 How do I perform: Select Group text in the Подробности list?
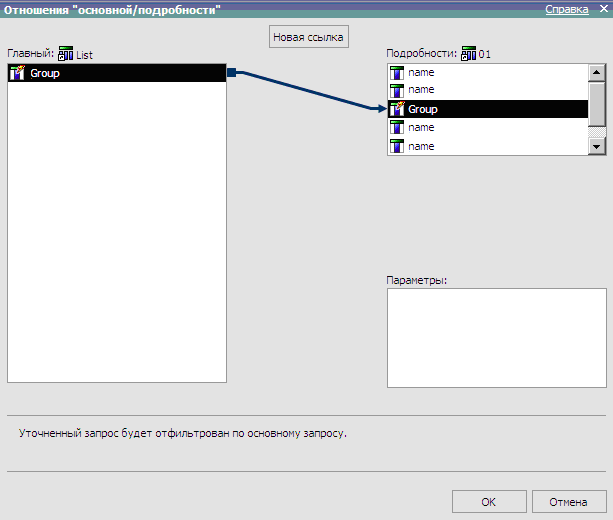tap(423, 109)
